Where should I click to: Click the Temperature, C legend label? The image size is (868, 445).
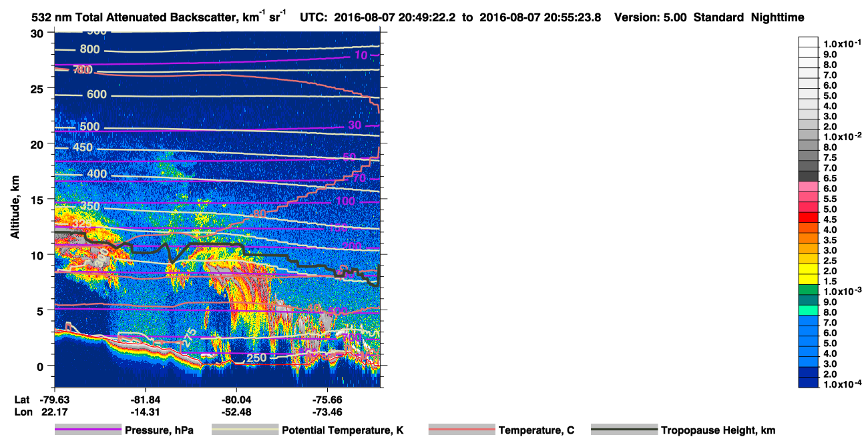click(x=536, y=430)
